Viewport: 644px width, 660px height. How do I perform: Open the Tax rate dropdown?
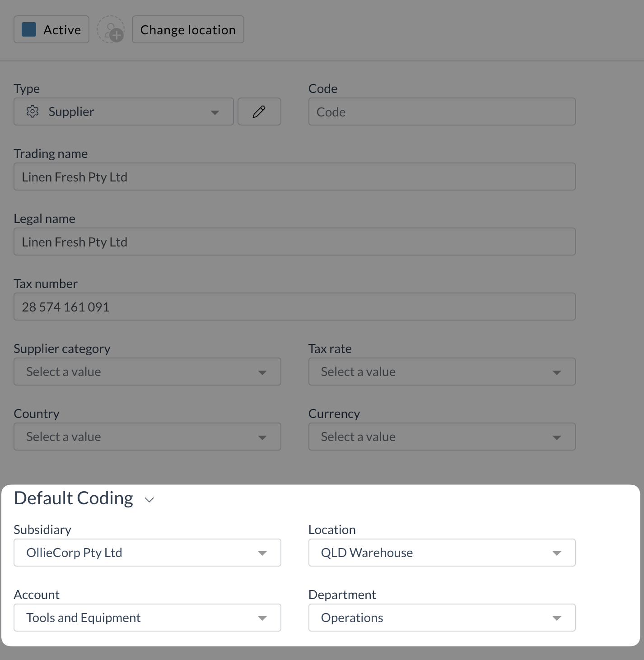442,372
